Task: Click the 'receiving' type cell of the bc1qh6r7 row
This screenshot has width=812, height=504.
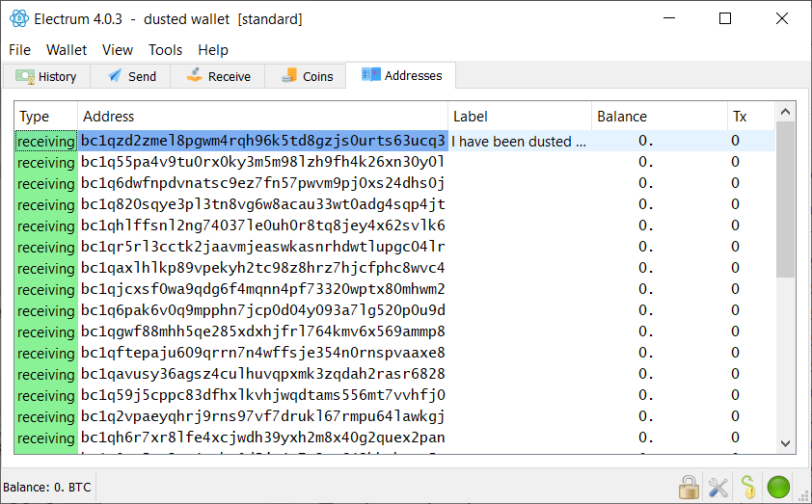Action: coord(46,438)
